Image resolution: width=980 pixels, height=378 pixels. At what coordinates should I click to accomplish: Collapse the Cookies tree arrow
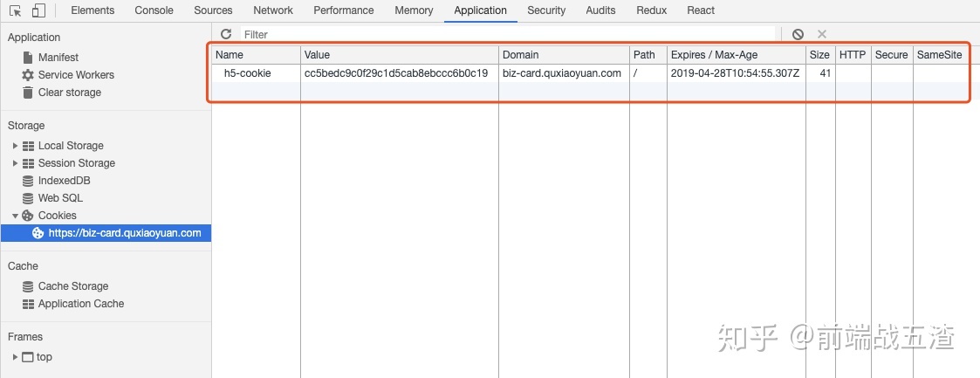point(15,216)
